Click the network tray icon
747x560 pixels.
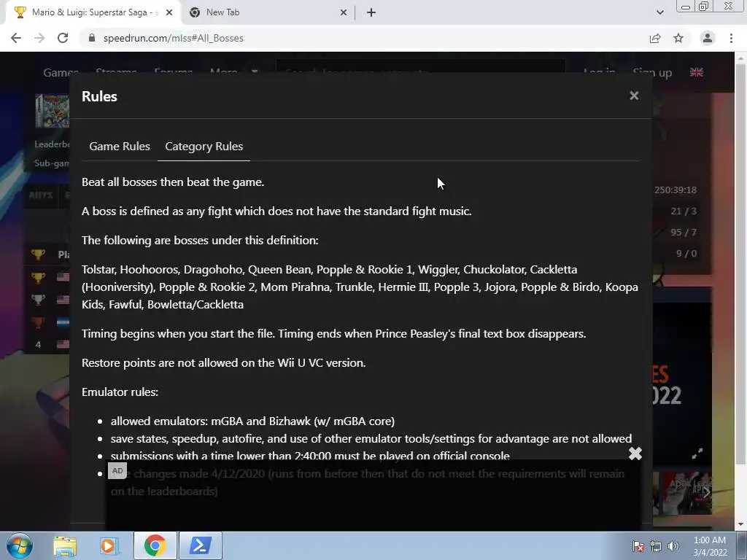click(656, 545)
